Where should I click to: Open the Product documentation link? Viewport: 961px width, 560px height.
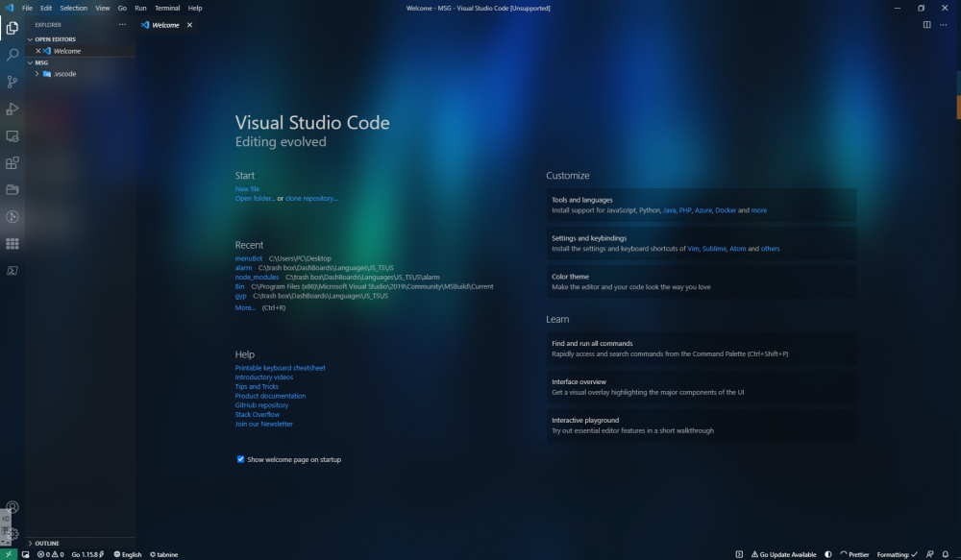[270, 396]
